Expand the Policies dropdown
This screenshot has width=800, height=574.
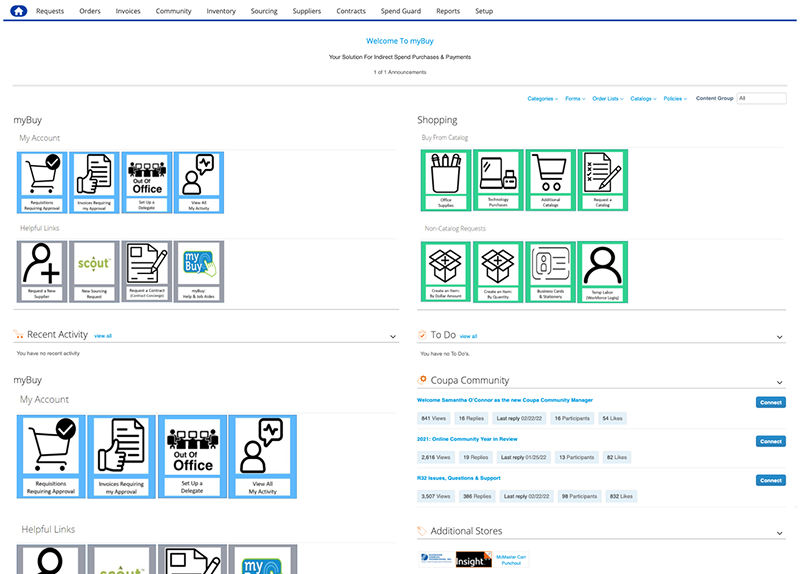674,99
